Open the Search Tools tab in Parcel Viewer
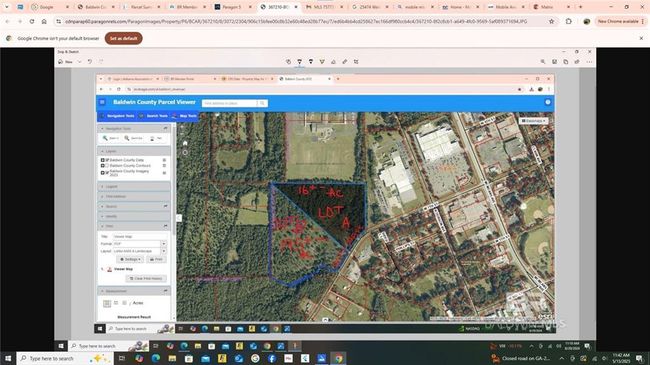This screenshot has height=365, width=650. [x=154, y=116]
